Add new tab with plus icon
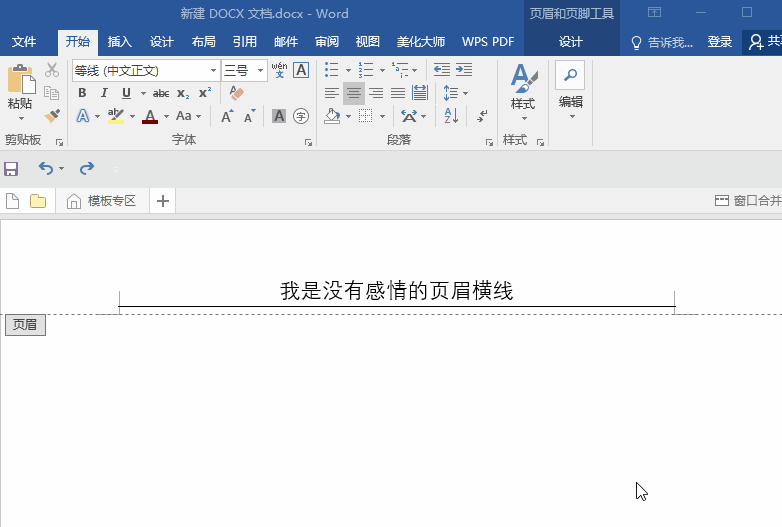 click(x=163, y=201)
